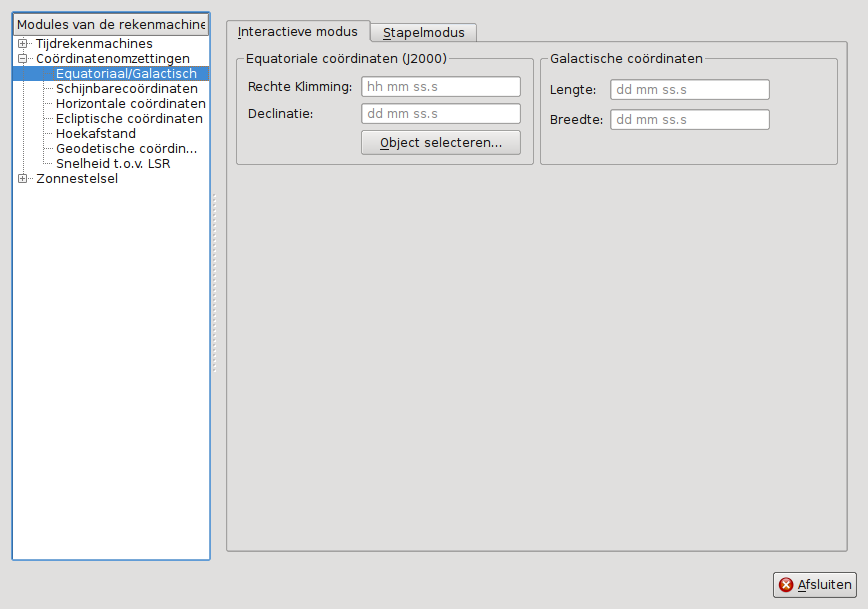Open the Geodetische coördinaten module
The height and width of the screenshot is (609, 868).
126,149
